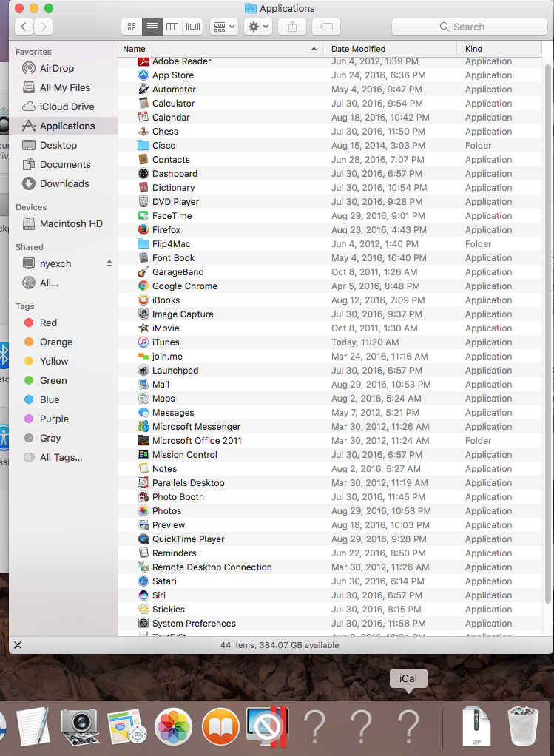Click Remote Desktop Connection name text
The height and width of the screenshot is (756, 554).
click(x=212, y=567)
